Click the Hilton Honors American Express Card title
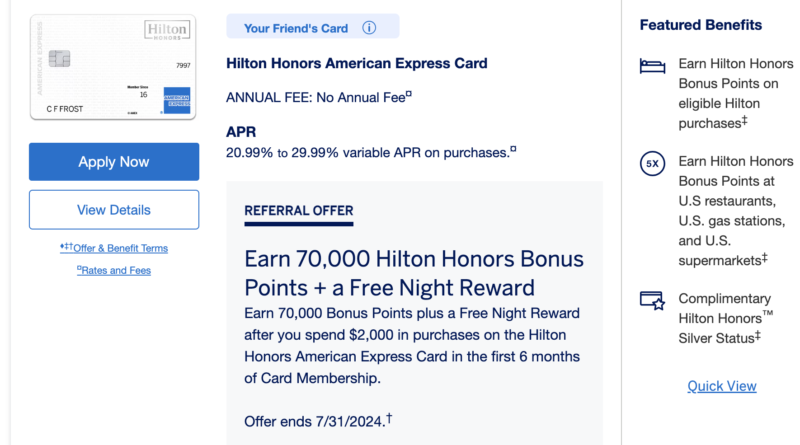 tap(357, 64)
